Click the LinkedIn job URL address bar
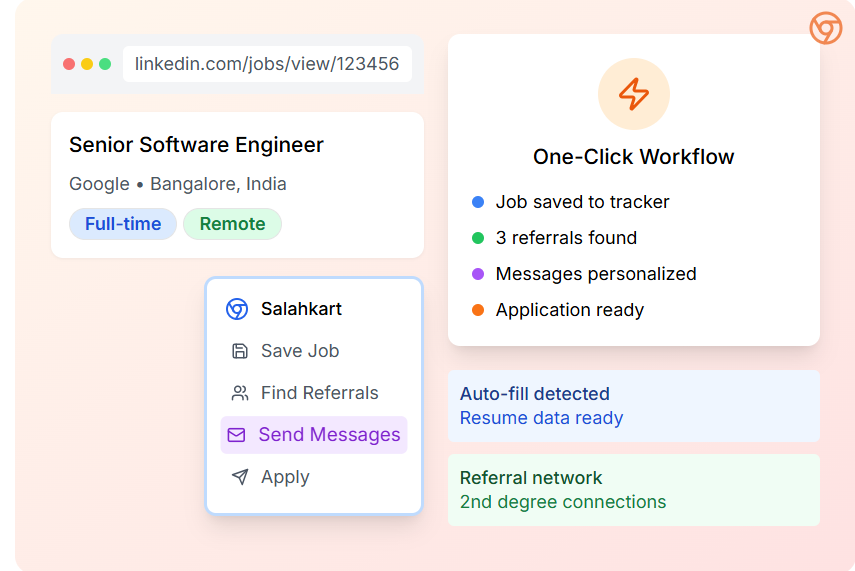Screen dimensions: 855x571 tap(267, 64)
